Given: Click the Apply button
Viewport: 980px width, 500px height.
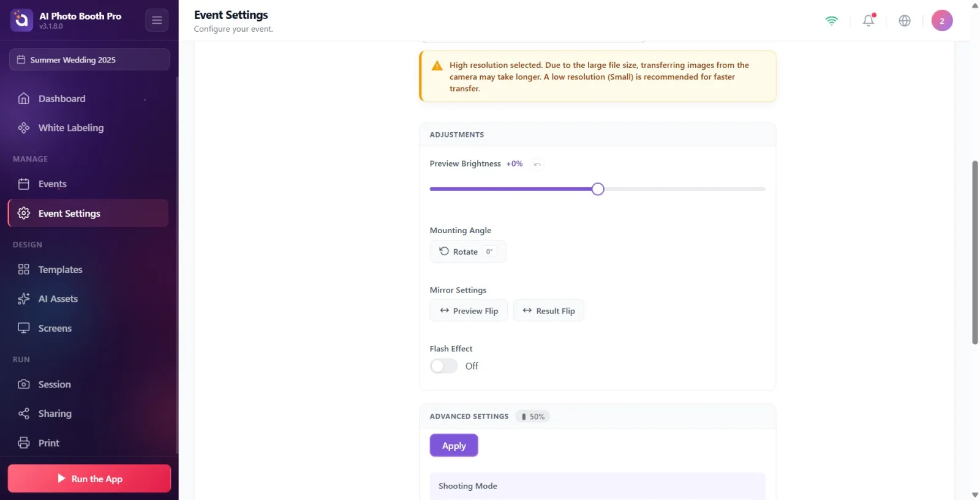Looking at the screenshot, I should [x=454, y=446].
